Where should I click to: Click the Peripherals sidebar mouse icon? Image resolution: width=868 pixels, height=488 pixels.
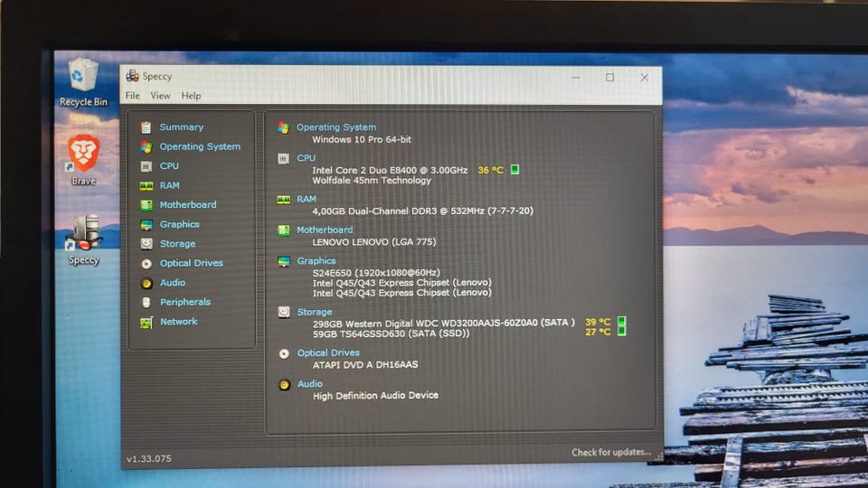[x=146, y=303]
